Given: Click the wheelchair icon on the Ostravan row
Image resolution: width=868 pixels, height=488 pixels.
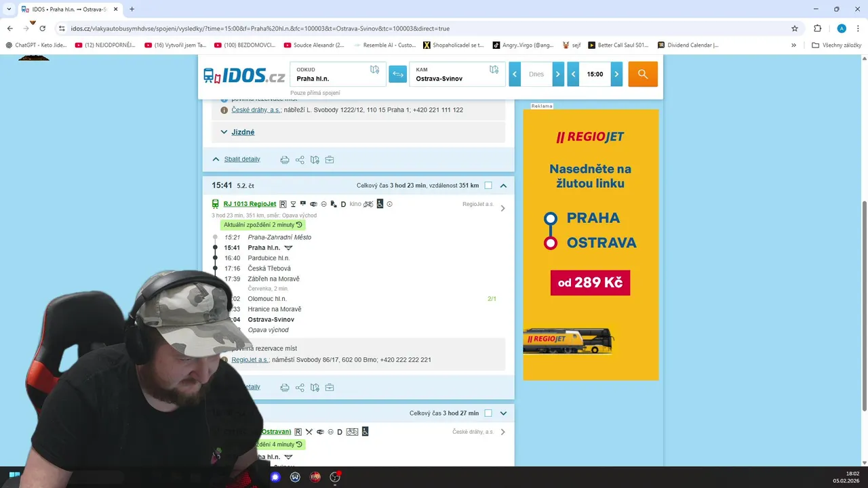Looking at the screenshot, I should pyautogui.click(x=365, y=432).
